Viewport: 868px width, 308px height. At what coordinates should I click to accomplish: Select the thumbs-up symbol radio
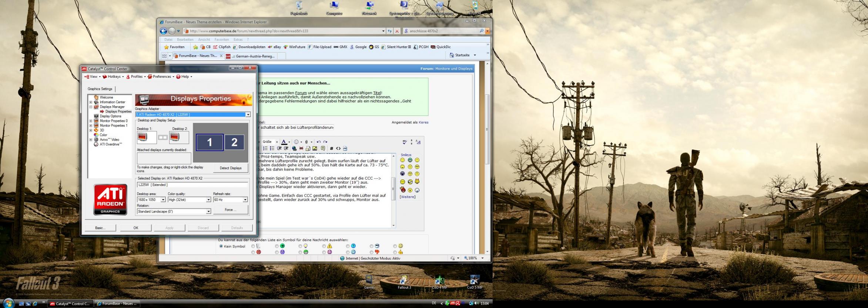395,252
